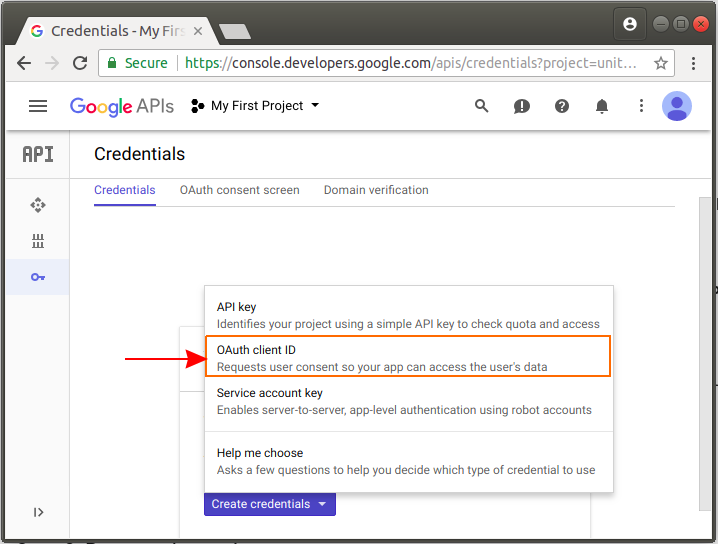Click the send feedback exclamation icon
This screenshot has width=718, height=544.
point(522,106)
